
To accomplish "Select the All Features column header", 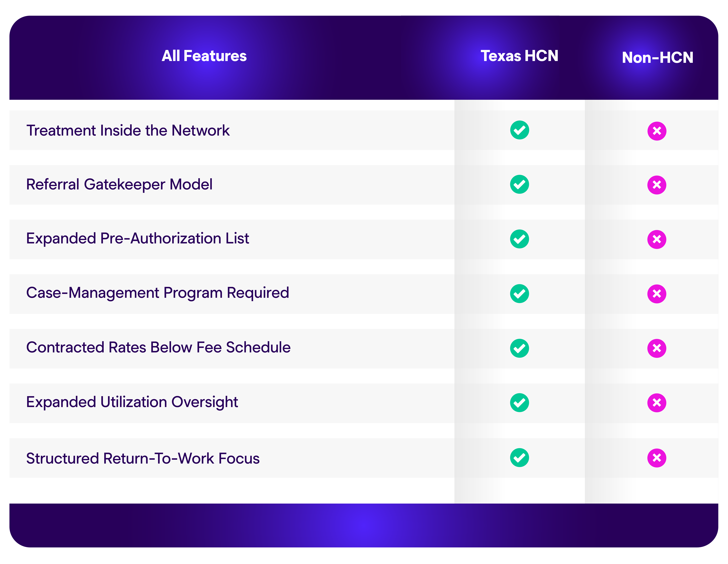I will tap(204, 56).
